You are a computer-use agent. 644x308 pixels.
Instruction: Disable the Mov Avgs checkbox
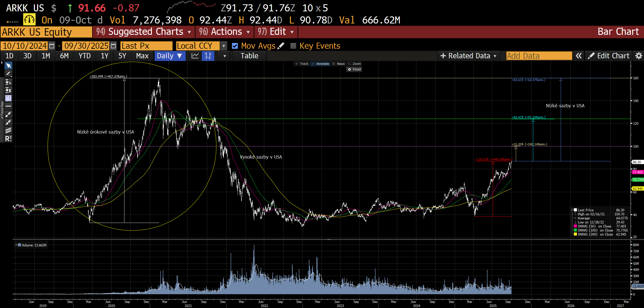[x=235, y=46]
